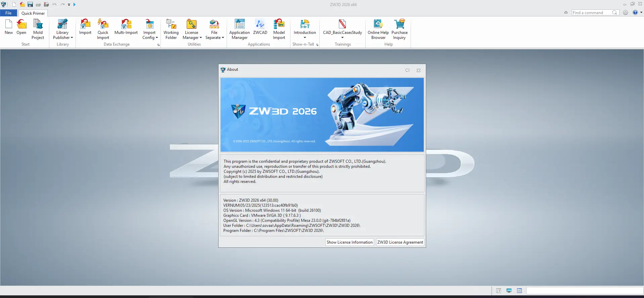Click the save floppy disk icon in title bar
Image resolution: width=644 pixels, height=298 pixels.
click(x=30, y=4)
